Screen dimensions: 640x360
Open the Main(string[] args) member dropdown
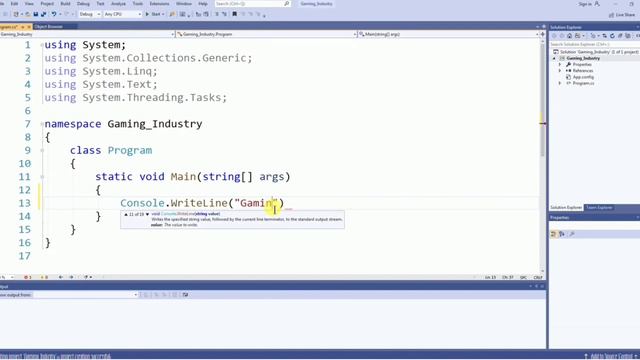click(x=448, y=34)
